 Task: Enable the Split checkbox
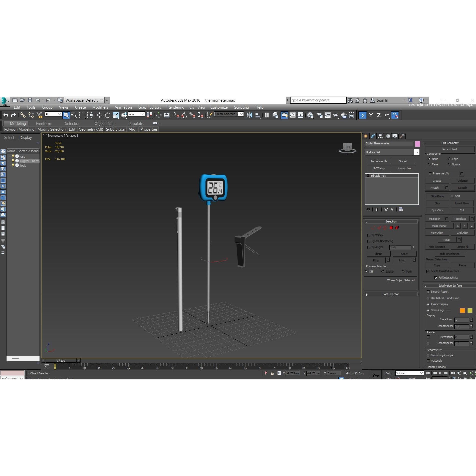pyautogui.click(x=452, y=196)
